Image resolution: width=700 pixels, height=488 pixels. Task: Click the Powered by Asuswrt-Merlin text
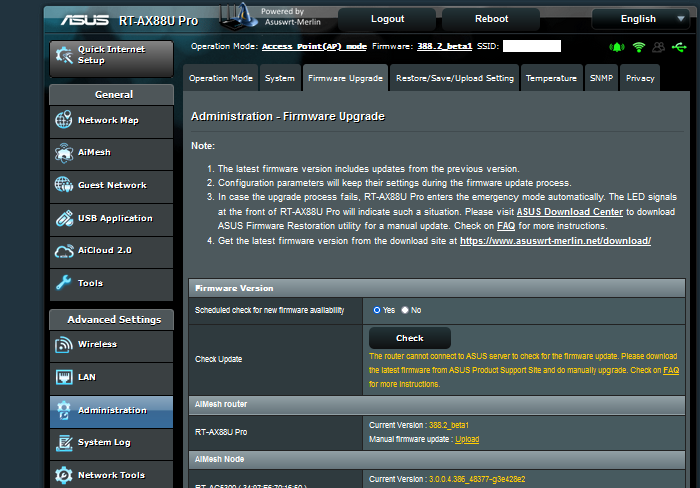point(291,17)
